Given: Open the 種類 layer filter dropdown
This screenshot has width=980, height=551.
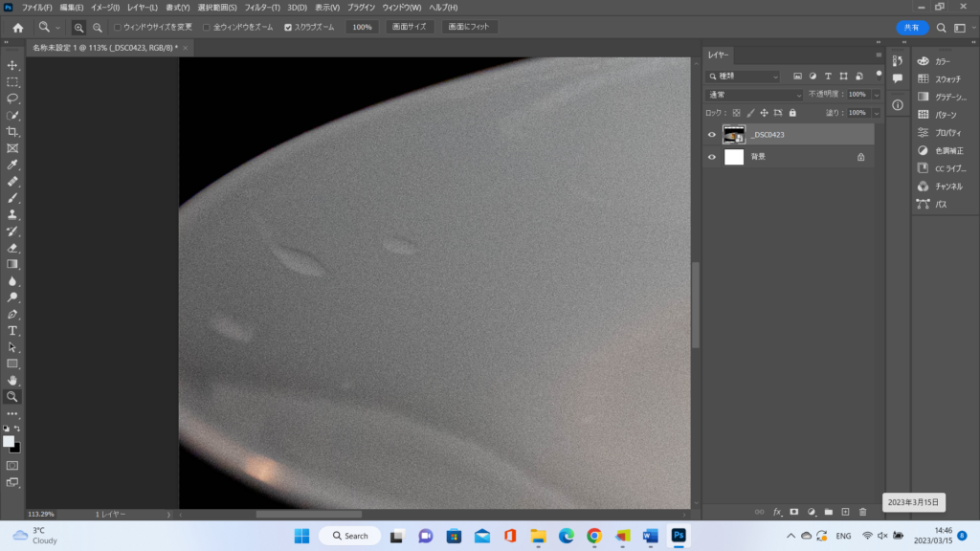Looking at the screenshot, I should pos(745,77).
